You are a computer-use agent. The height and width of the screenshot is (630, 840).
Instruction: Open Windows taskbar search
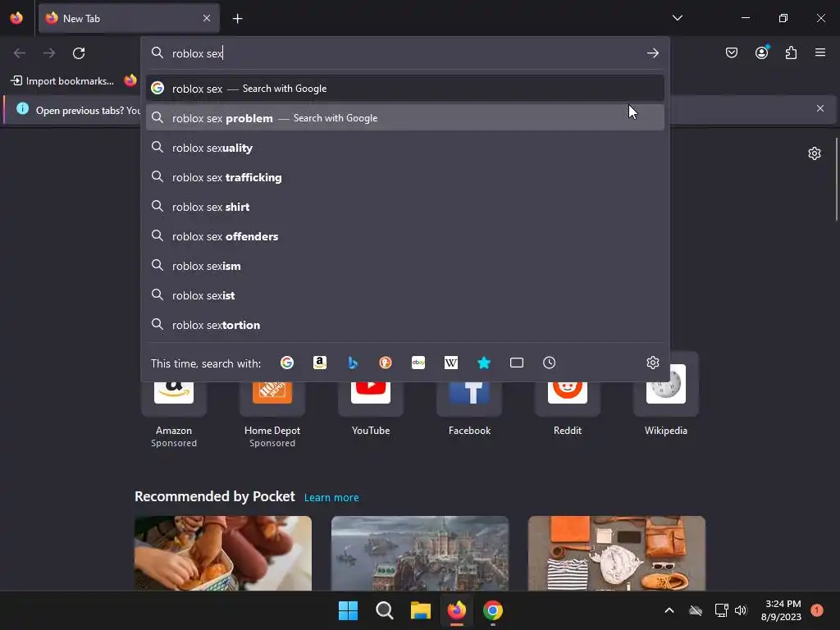click(384, 610)
